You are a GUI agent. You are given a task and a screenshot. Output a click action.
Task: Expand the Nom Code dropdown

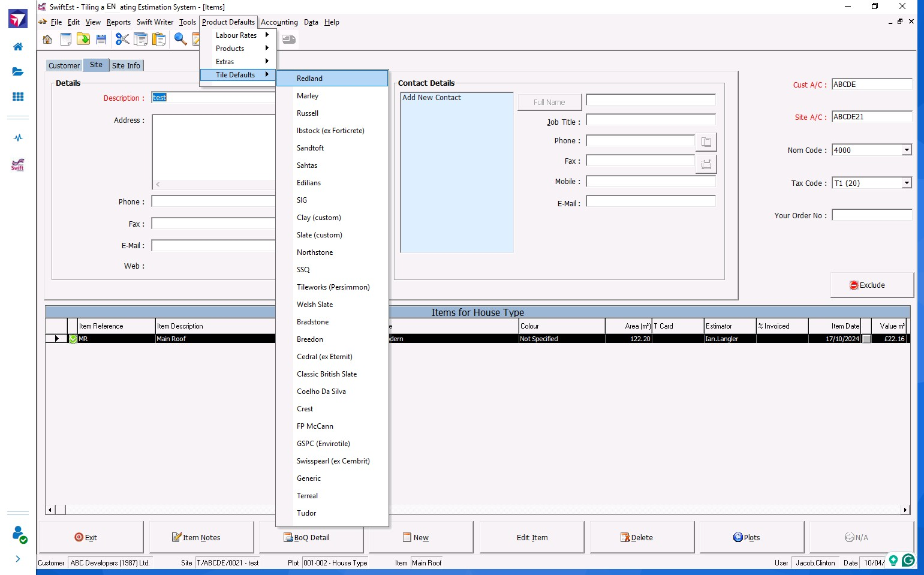tap(906, 150)
